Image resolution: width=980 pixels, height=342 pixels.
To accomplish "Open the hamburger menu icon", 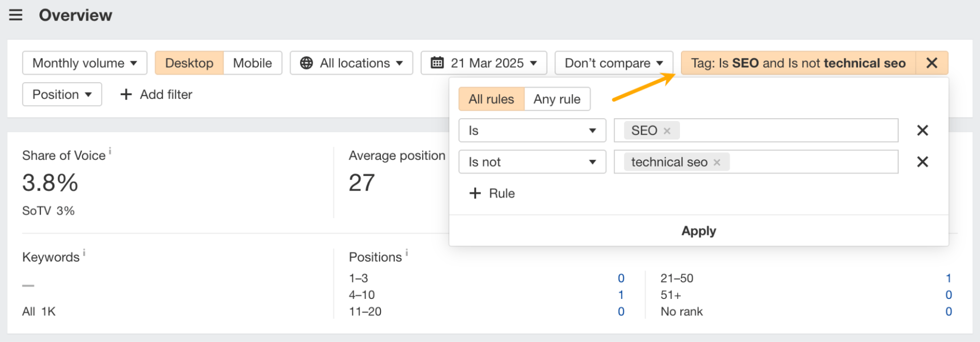I will 16,15.
